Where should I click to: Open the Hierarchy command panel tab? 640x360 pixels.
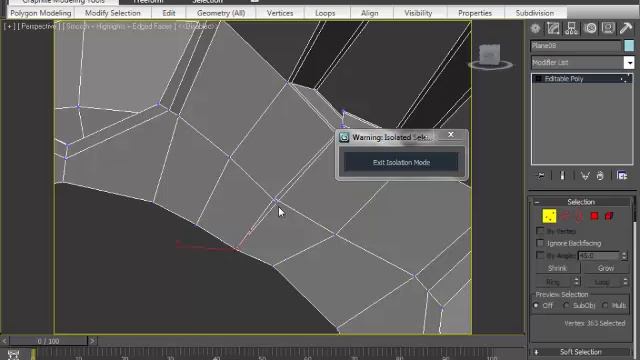pyautogui.click(x=571, y=29)
